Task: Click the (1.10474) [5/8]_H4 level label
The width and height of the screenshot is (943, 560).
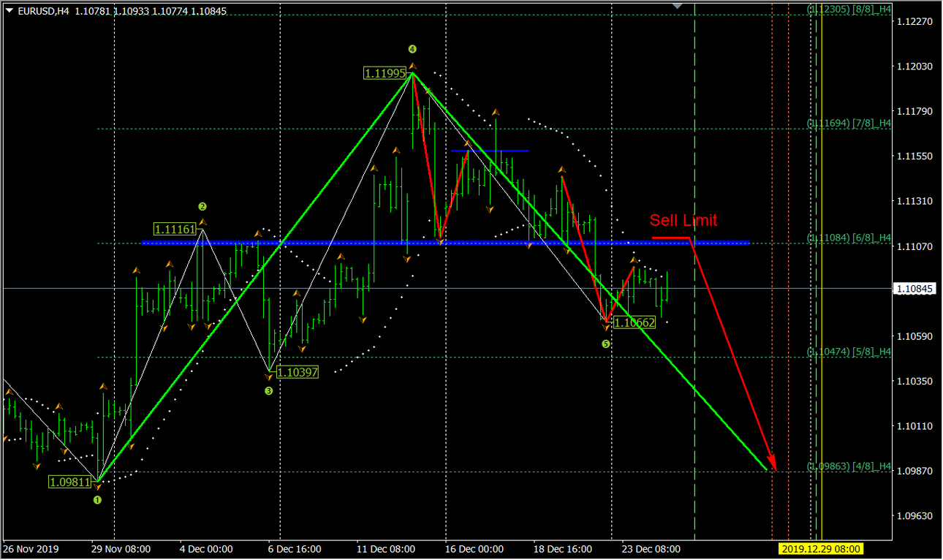Action: (x=849, y=352)
